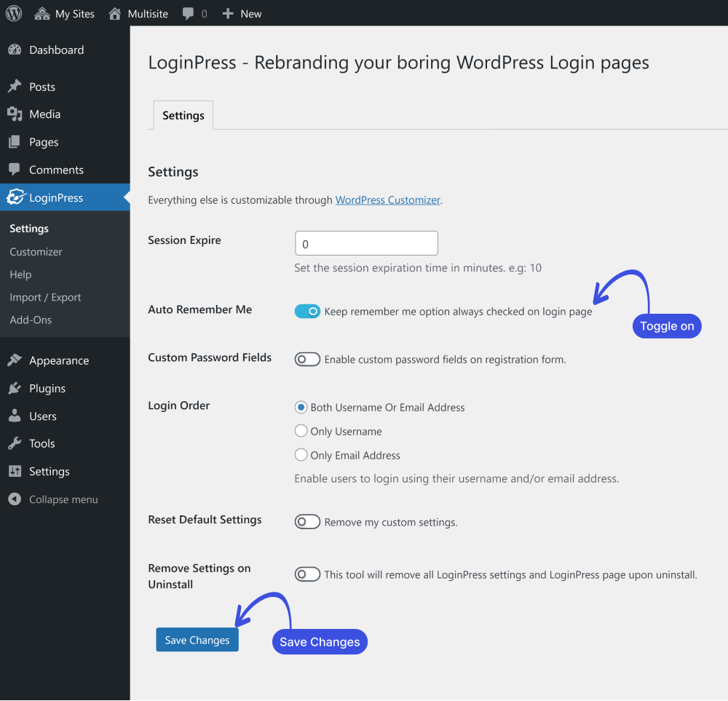Click the plus icon next to New
Viewport: 728px width, 701px height.
pos(227,13)
